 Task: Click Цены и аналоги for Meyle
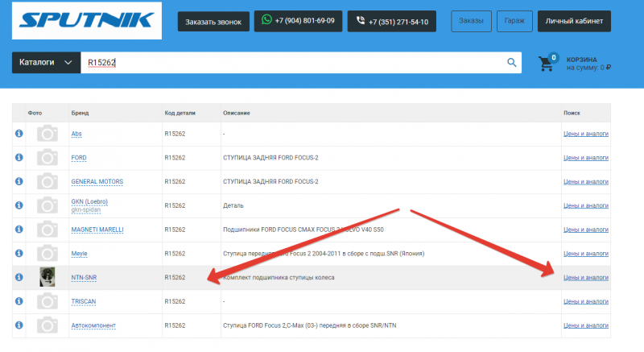(x=586, y=254)
